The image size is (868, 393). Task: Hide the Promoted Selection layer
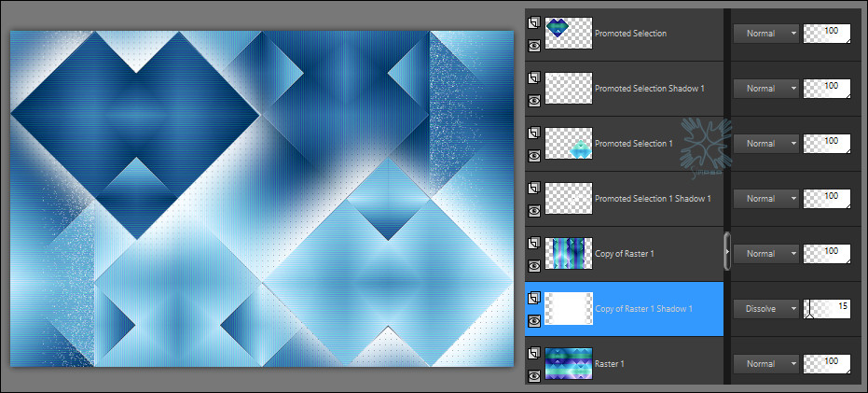[534, 44]
